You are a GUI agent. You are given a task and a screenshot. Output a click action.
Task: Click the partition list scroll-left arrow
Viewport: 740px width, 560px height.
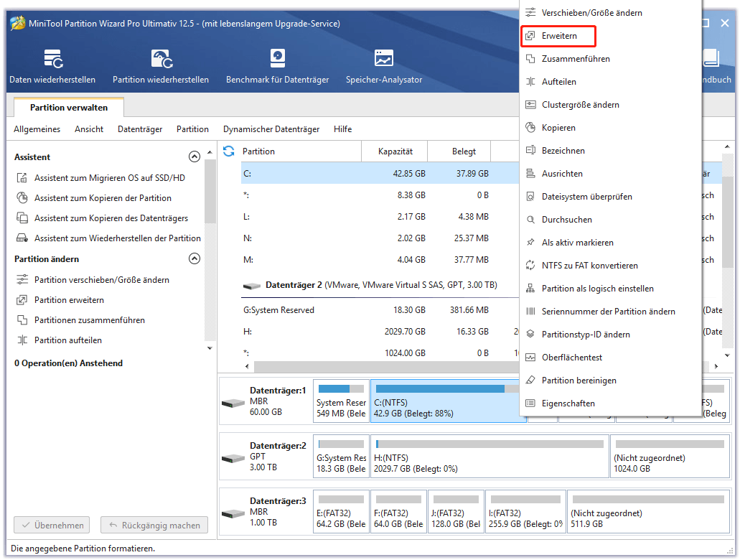pyautogui.click(x=247, y=367)
